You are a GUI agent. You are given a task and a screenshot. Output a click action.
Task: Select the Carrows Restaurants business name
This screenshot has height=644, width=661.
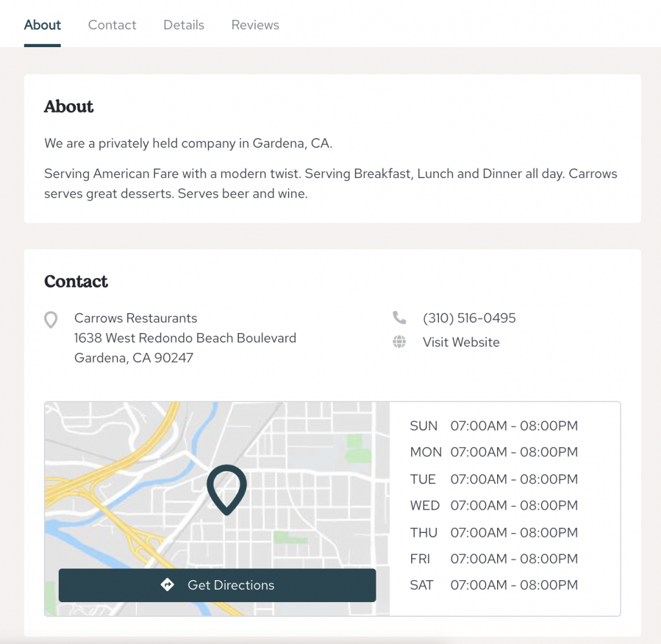coord(136,318)
